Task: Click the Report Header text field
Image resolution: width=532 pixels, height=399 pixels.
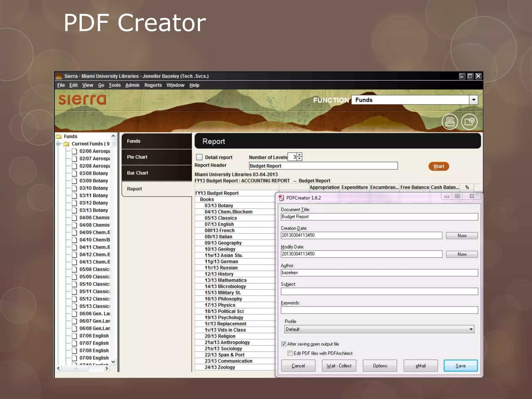Action: tap(323, 166)
